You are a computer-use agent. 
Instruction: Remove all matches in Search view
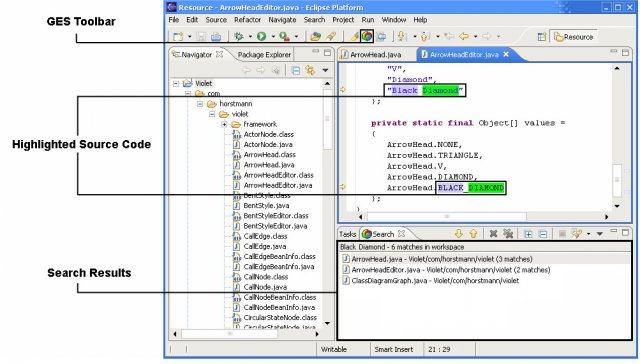pyautogui.click(x=508, y=234)
